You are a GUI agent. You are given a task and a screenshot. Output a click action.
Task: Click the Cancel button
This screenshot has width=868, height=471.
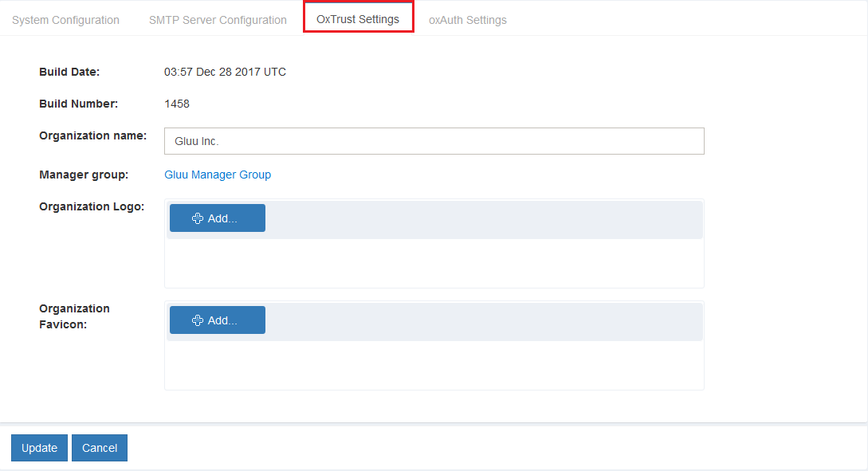tap(100, 448)
